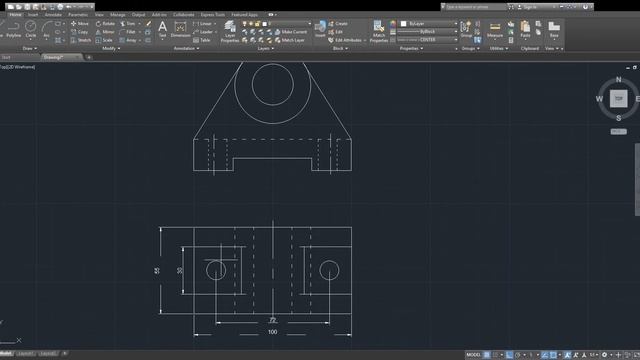Switch to the Annotate ribbon tab
The width and height of the screenshot is (640, 360).
(53, 15)
